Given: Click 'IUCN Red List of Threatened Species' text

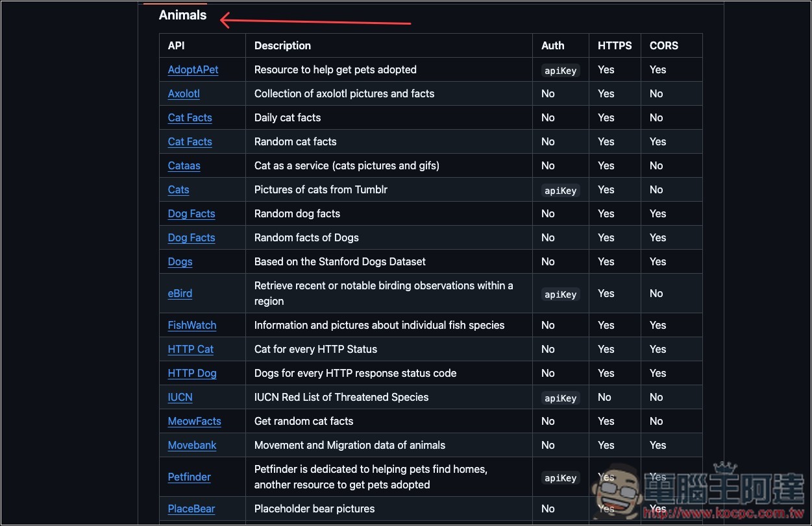Looking at the screenshot, I should [341, 398].
